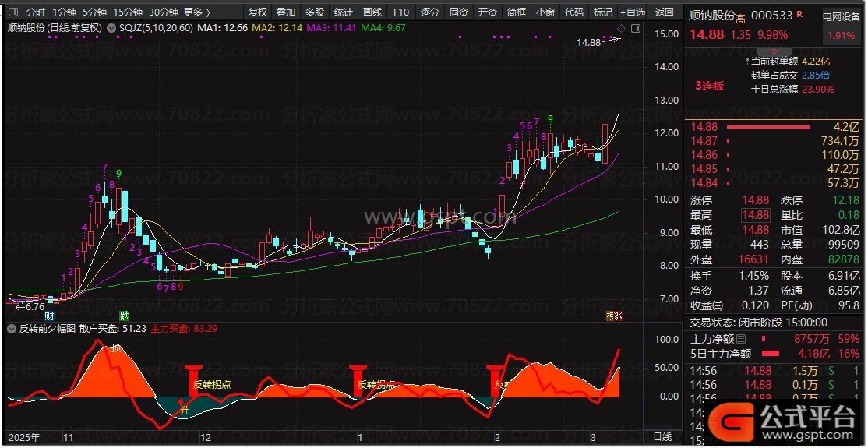868x448 pixels.
Task: Click the red R badge beside stock code
Action: [799, 15]
